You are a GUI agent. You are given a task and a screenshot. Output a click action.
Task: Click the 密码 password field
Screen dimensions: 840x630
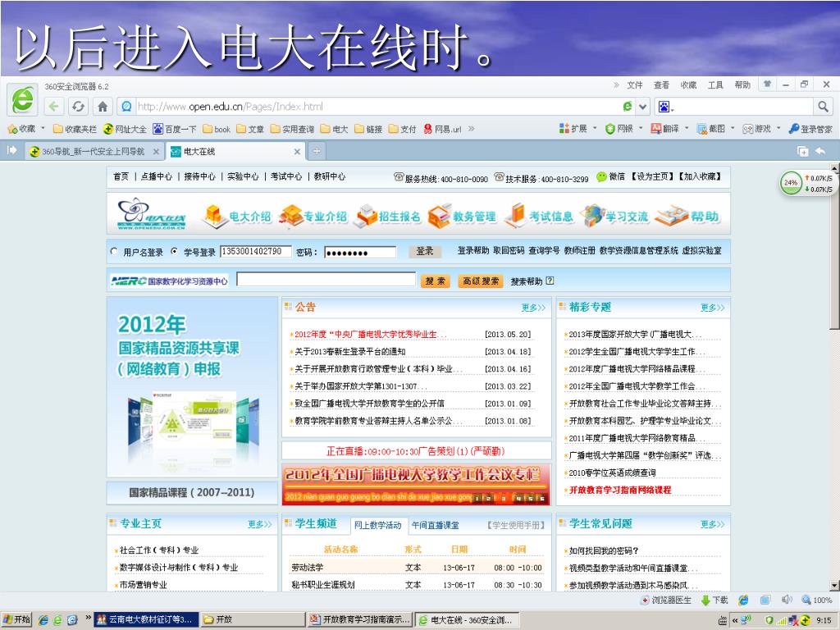coord(360,253)
